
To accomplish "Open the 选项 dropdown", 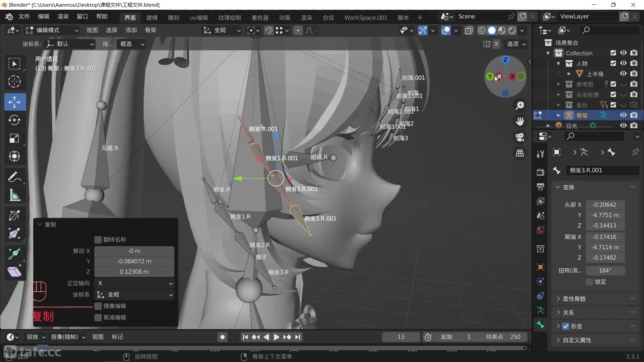I will click(516, 44).
